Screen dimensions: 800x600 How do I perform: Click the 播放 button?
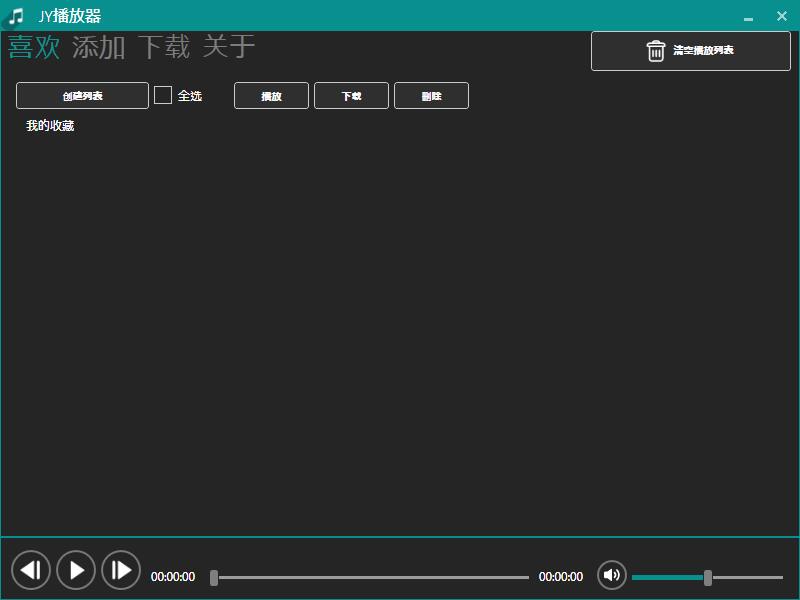(271, 95)
